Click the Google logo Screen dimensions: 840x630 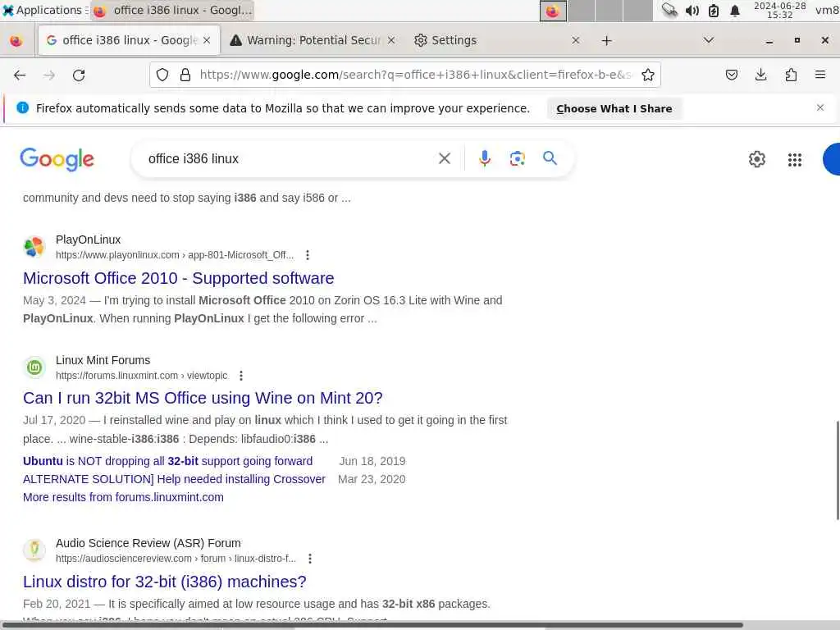[x=57, y=159]
